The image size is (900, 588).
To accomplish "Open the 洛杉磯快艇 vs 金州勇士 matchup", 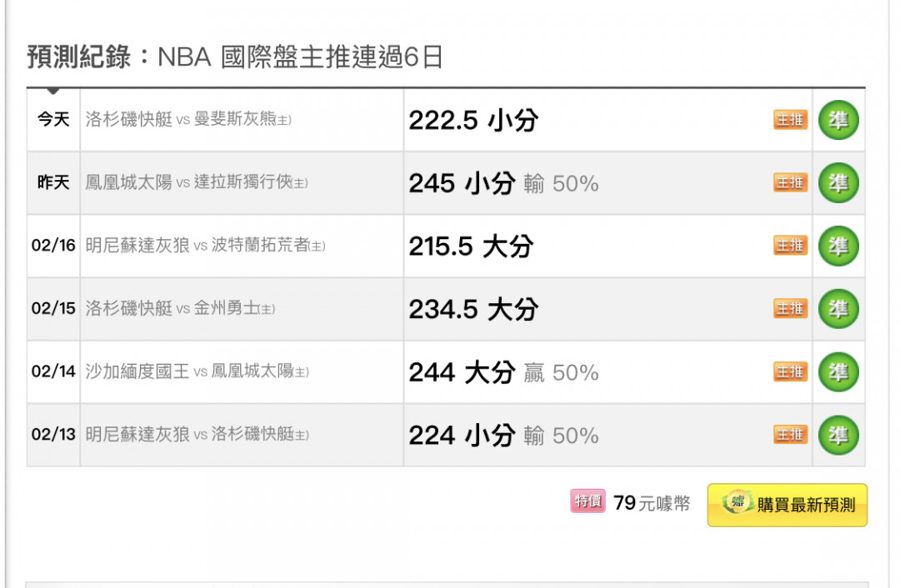I will click(x=180, y=309).
